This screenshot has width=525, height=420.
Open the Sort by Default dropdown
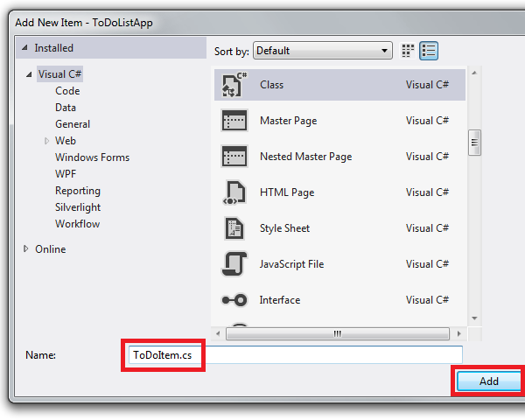tap(323, 51)
